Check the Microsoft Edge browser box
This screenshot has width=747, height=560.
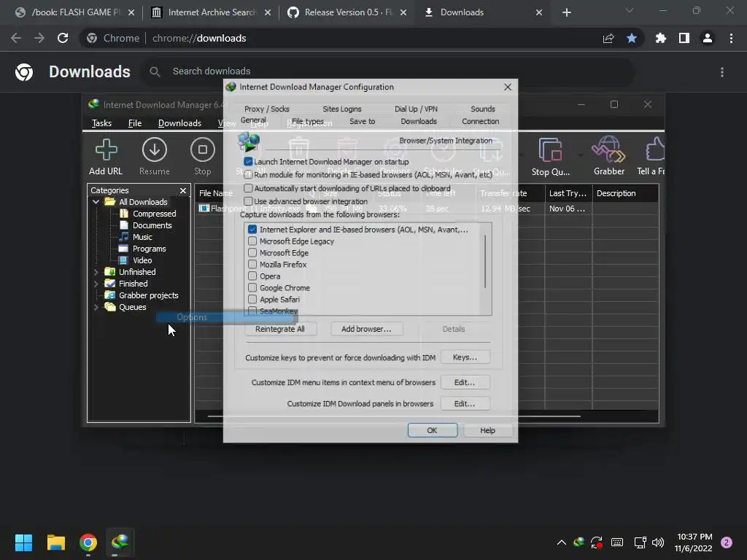[x=252, y=253]
